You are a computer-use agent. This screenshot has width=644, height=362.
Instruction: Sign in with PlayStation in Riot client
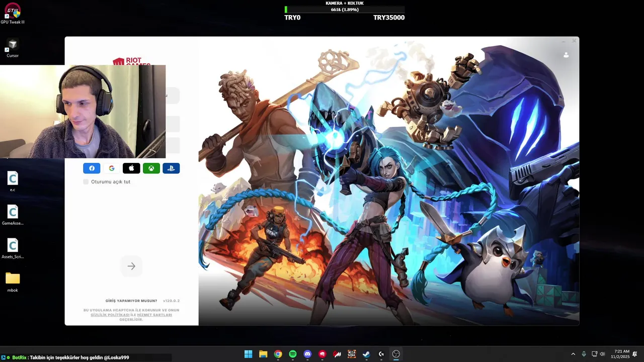pyautogui.click(x=171, y=168)
